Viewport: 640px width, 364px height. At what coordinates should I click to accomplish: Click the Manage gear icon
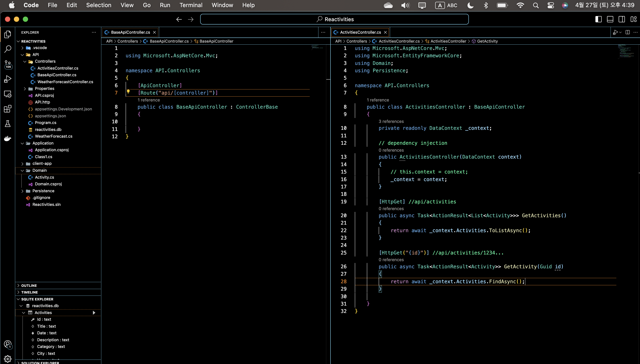point(8,359)
